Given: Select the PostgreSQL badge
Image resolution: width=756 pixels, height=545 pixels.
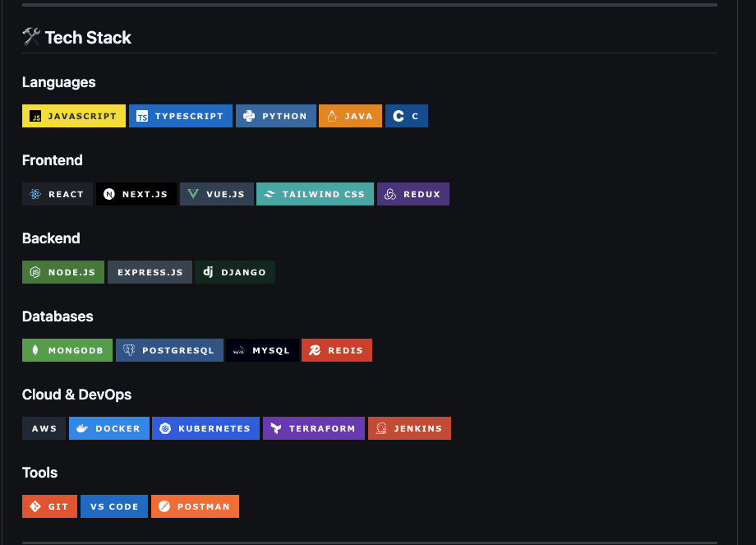Looking at the screenshot, I should (x=170, y=350).
